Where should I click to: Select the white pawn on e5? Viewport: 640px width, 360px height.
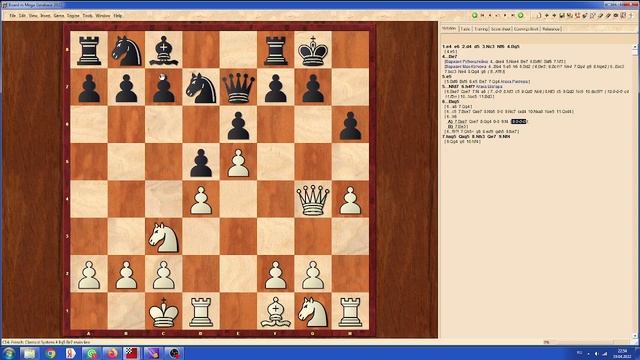[238, 162]
